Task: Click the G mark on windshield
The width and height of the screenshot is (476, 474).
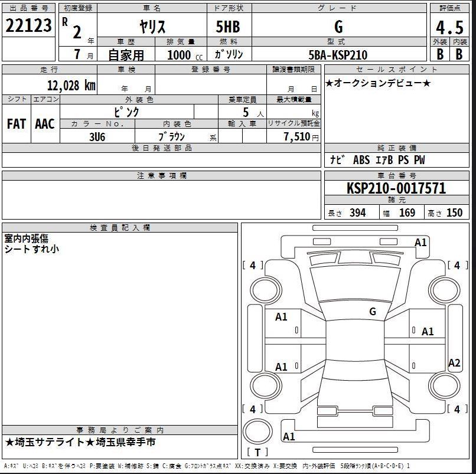Action: tap(373, 311)
